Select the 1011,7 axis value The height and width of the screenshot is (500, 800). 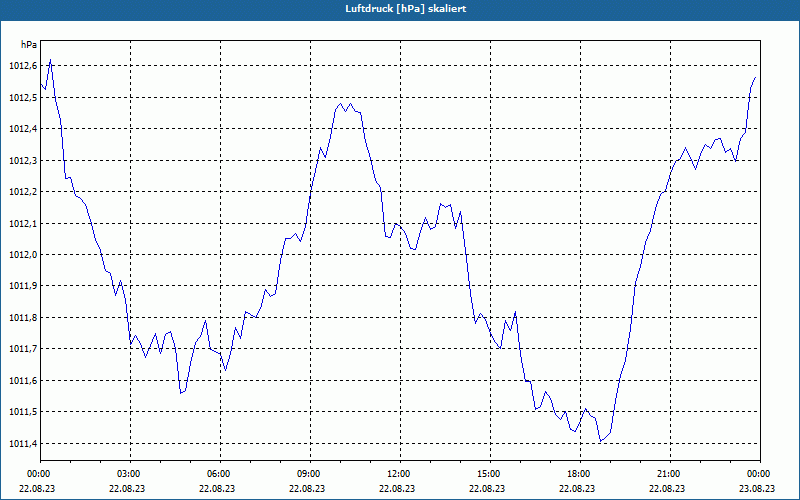click(x=23, y=349)
